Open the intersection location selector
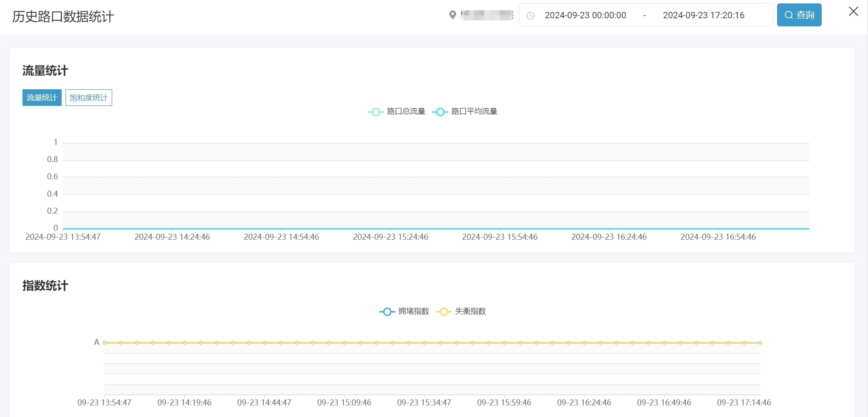The width and height of the screenshot is (868, 417). [486, 15]
